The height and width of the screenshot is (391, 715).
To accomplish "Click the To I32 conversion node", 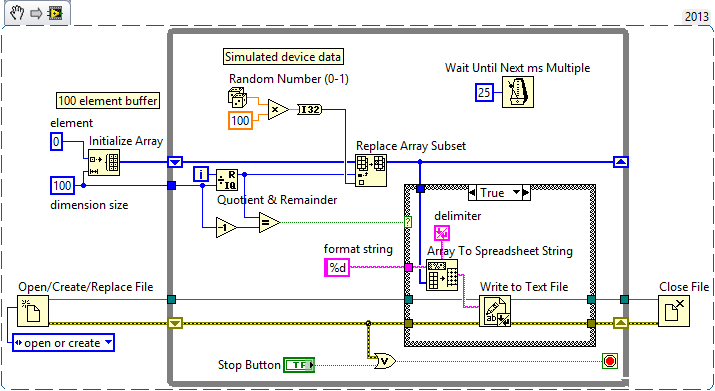I will [x=310, y=109].
